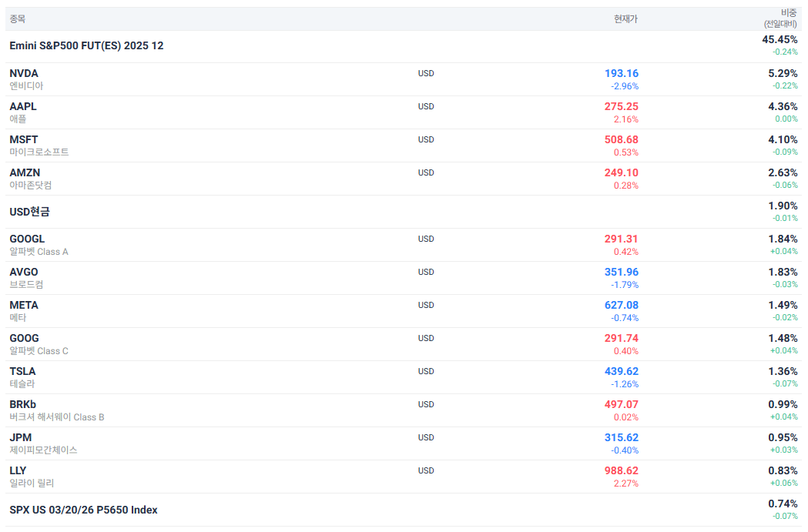The width and height of the screenshot is (808, 532).
Task: Open the BRKb ticker
Action: coord(22,404)
